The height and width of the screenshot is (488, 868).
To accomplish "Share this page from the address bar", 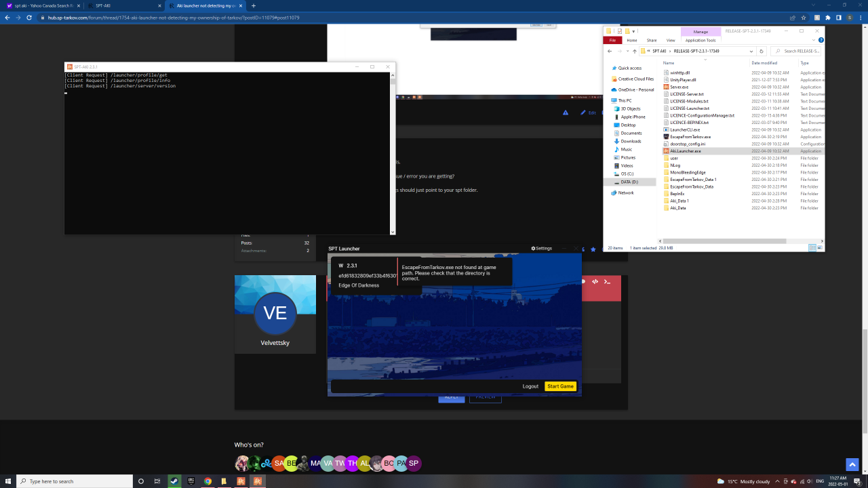I will 793,18.
